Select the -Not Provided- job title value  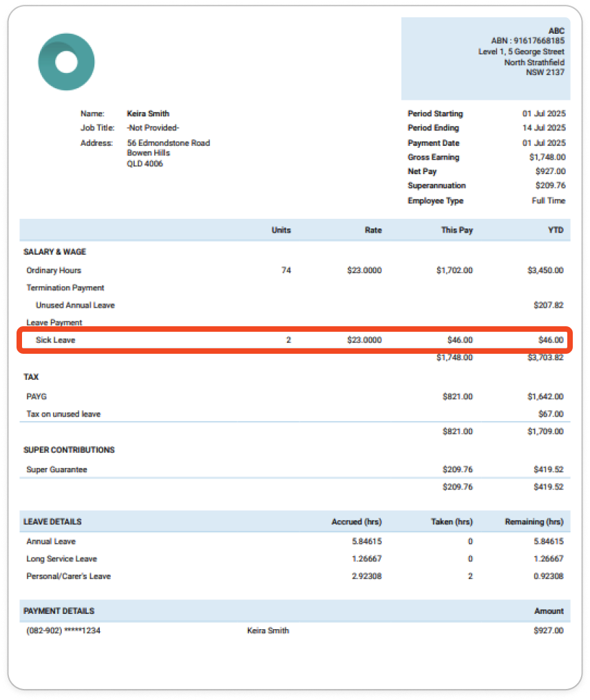click(153, 127)
